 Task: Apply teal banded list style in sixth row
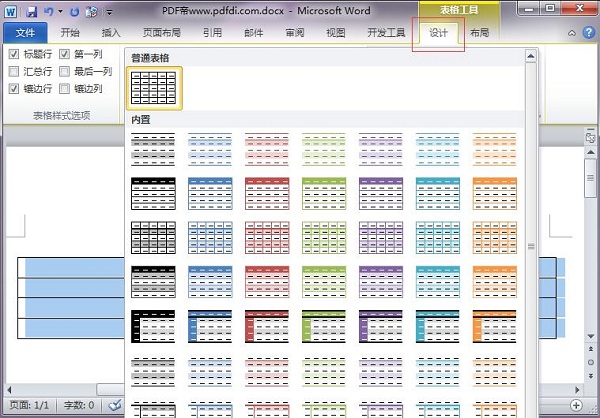[x=438, y=371]
